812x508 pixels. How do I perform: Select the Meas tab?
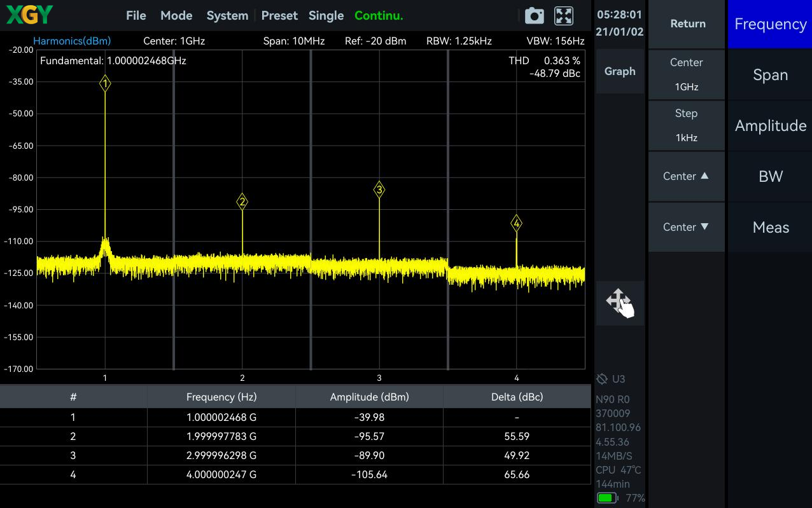pyautogui.click(x=770, y=228)
